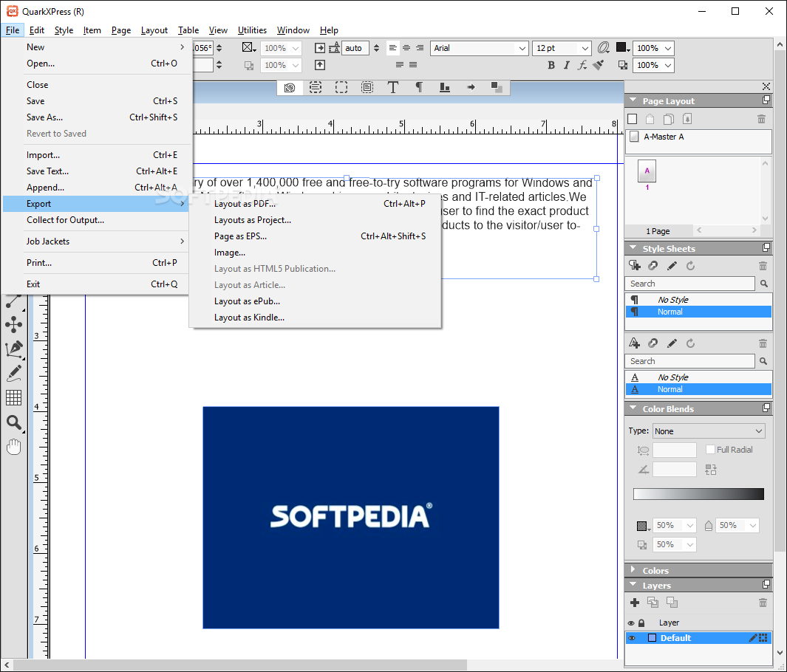Screen dimensions: 787x672
Task: Click Print in File menu
Action: (x=95, y=263)
